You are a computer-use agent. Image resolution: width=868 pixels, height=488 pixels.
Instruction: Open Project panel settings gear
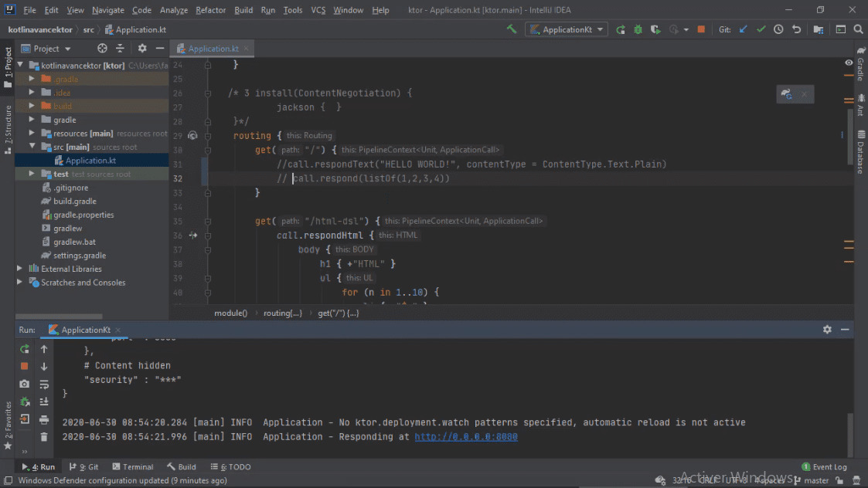tap(142, 49)
